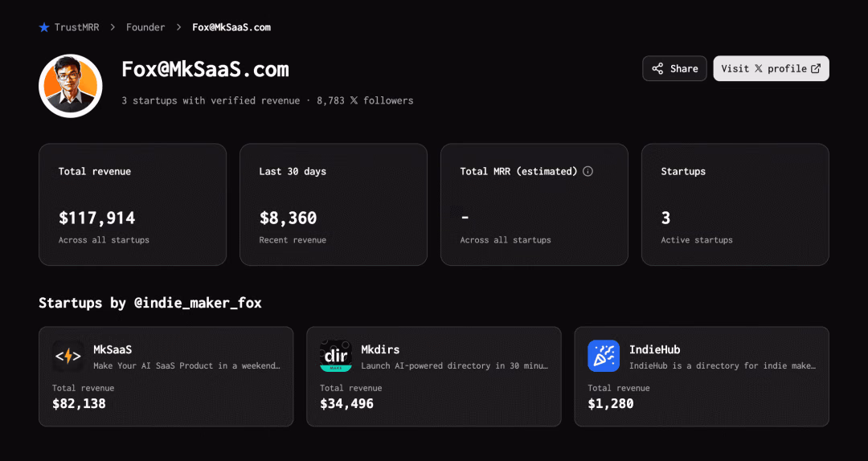Viewport: 868px width, 461px height.
Task: Visit X profile button
Action: [771, 68]
